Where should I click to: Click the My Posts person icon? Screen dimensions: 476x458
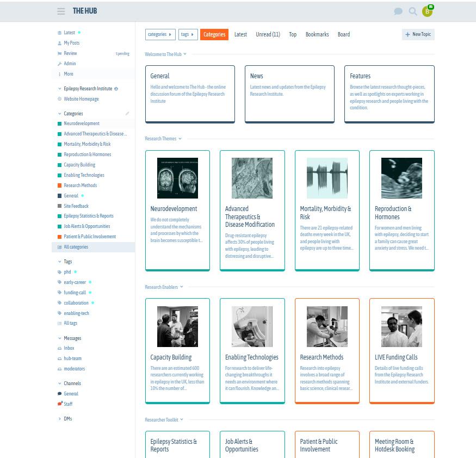(x=59, y=43)
